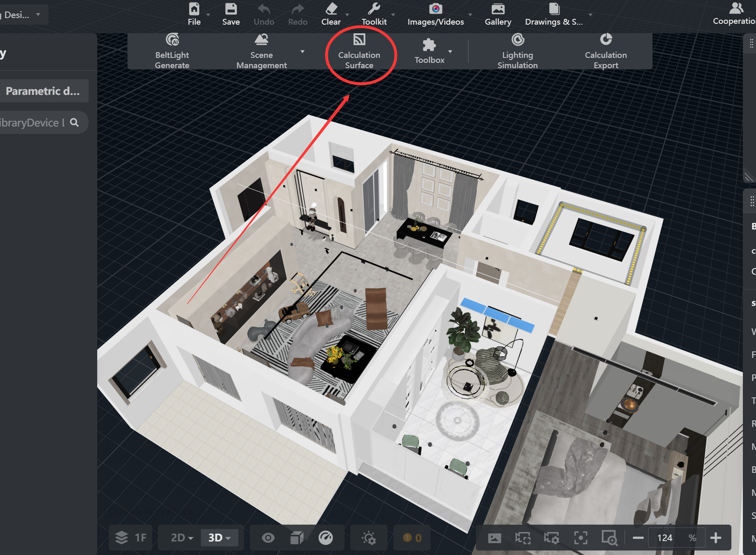756x555 pixels.
Task: Click the 3D box view icon
Action: (x=297, y=538)
